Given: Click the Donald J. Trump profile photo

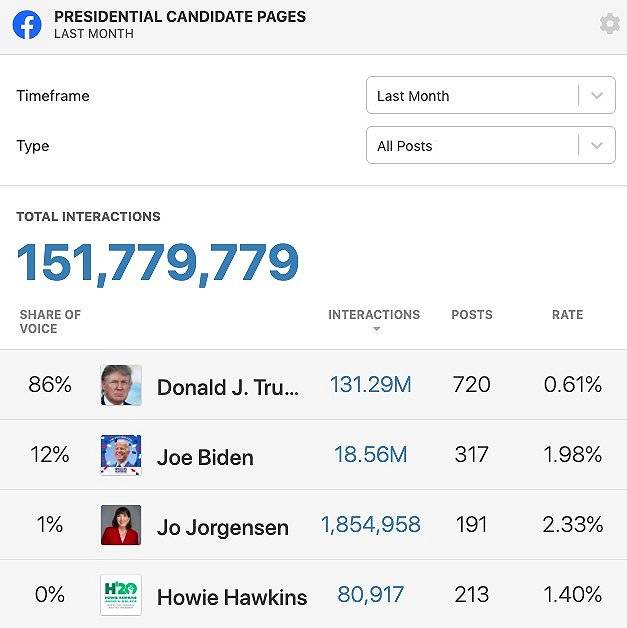Looking at the screenshot, I should pos(121,385).
